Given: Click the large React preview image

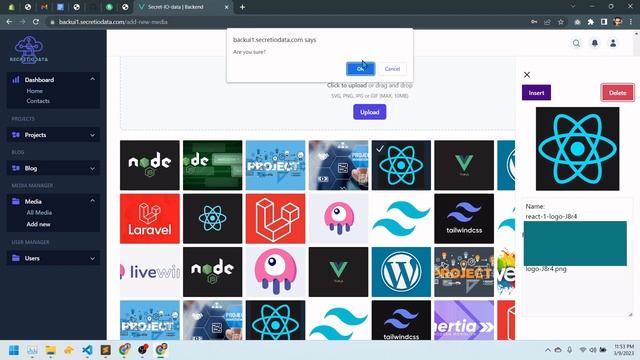Looking at the screenshot, I should click(578, 149).
